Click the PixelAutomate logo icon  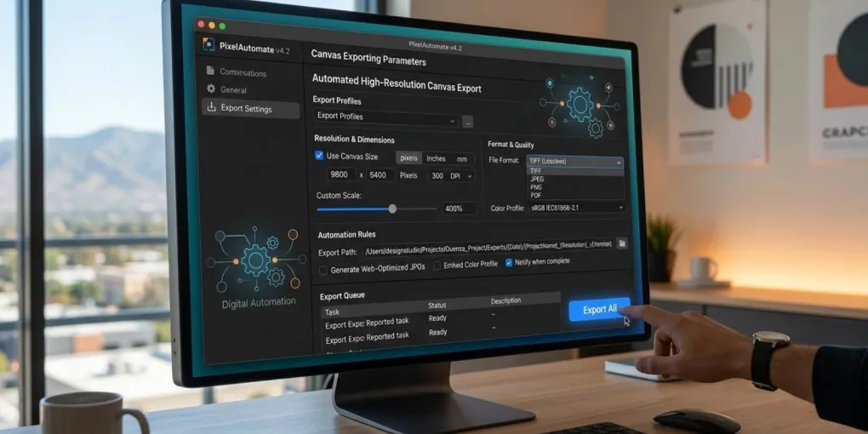click(208, 44)
